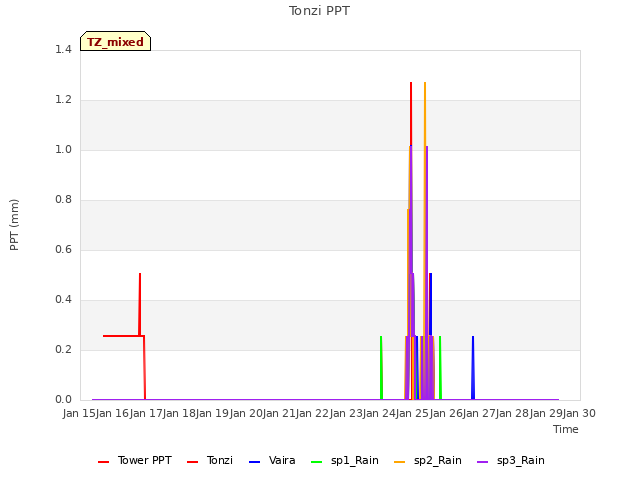Image resolution: width=640 pixels, height=480 pixels.
Task: Toggle Vaira series in legend
Action: point(272,460)
